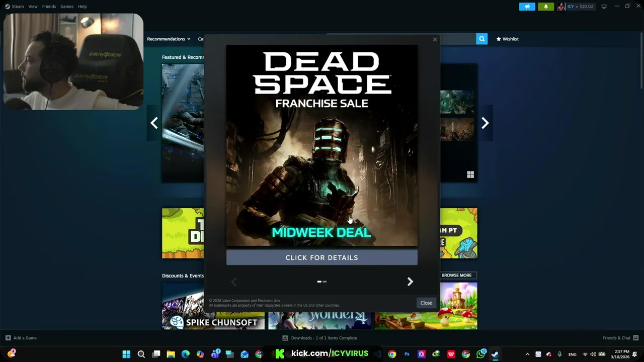The image size is (644, 362).
Task: Open the clock showing 2:57 PM
Action: (620, 354)
